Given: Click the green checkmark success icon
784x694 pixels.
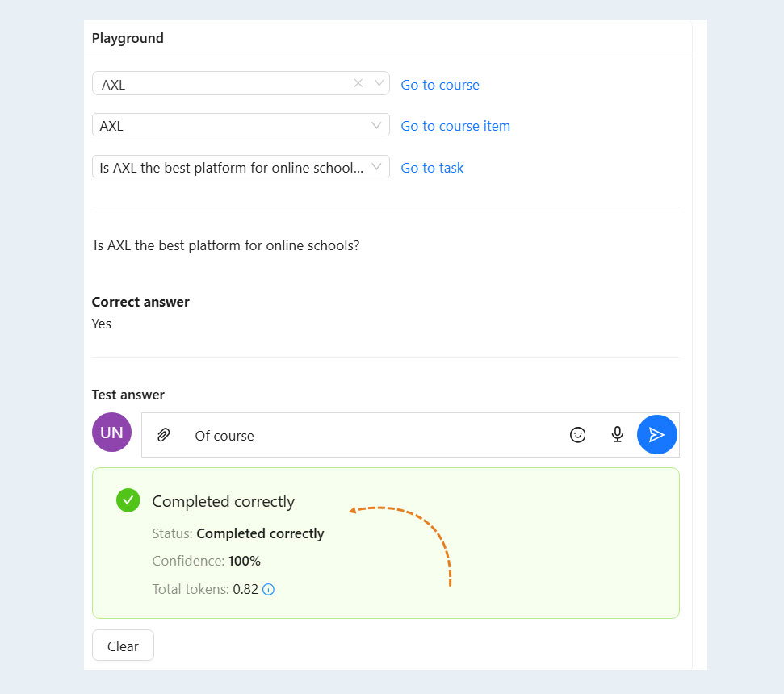Looking at the screenshot, I should pyautogui.click(x=128, y=500).
